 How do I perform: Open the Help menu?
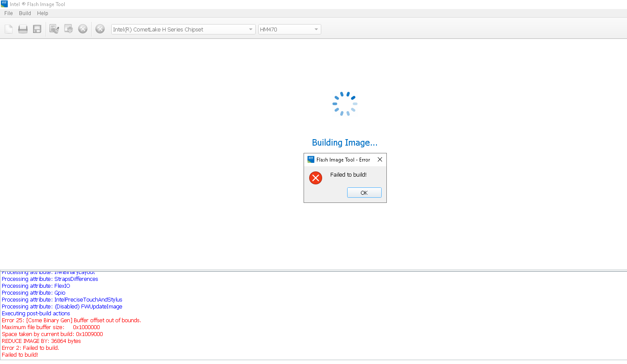[x=43, y=13]
